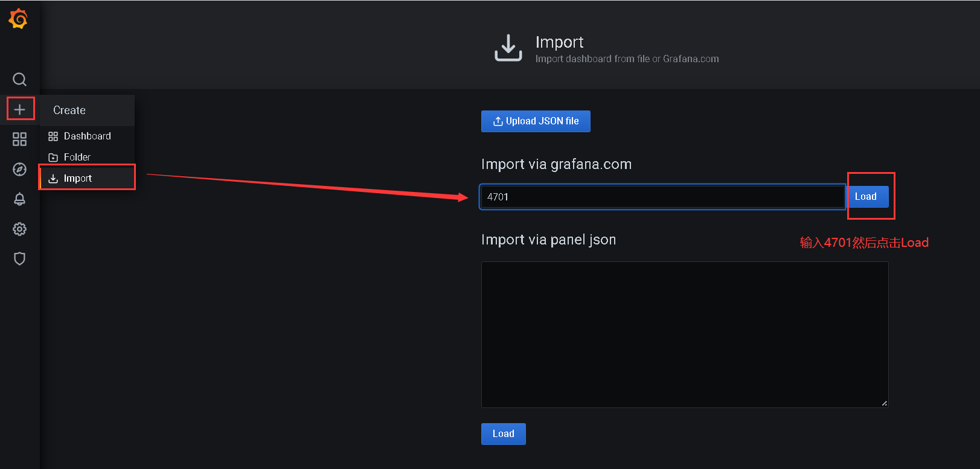The width and height of the screenshot is (980, 469).
Task: Click the Import page title
Action: click(559, 42)
